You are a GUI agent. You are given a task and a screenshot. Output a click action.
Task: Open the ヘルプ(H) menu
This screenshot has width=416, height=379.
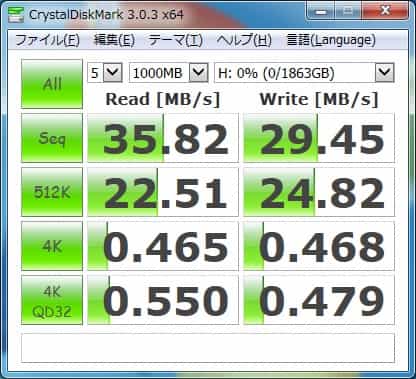[244, 40]
